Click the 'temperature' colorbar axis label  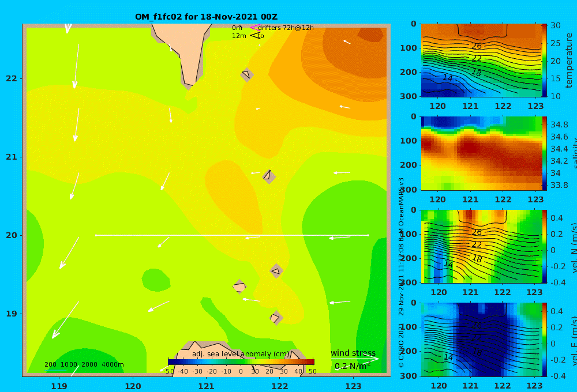click(x=569, y=61)
